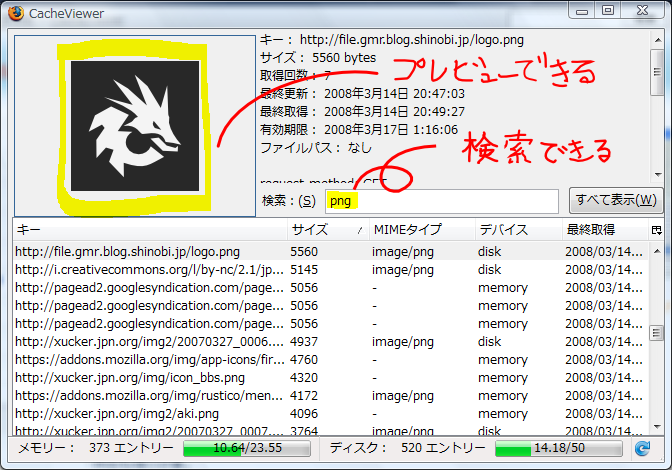Open the column picker icon in table header
Screen dimensions: 672x470
click(x=656, y=230)
